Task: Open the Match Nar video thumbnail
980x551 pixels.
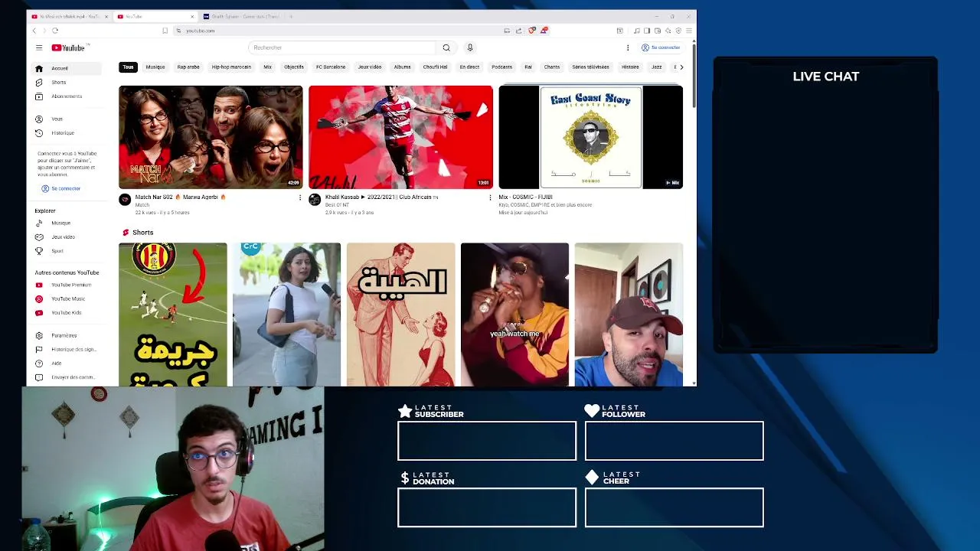Action: point(211,137)
